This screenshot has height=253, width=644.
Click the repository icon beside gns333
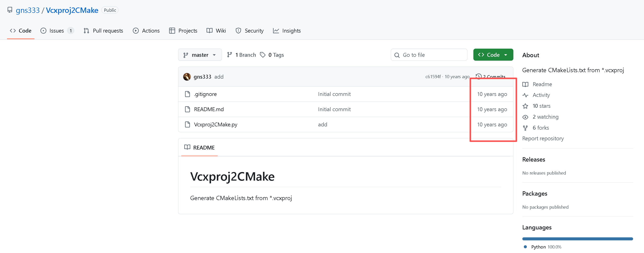click(10, 10)
